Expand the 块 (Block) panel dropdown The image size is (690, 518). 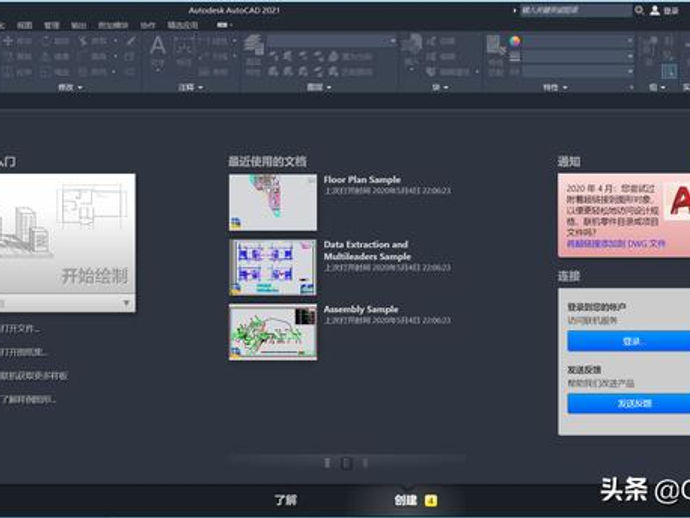pyautogui.click(x=440, y=87)
